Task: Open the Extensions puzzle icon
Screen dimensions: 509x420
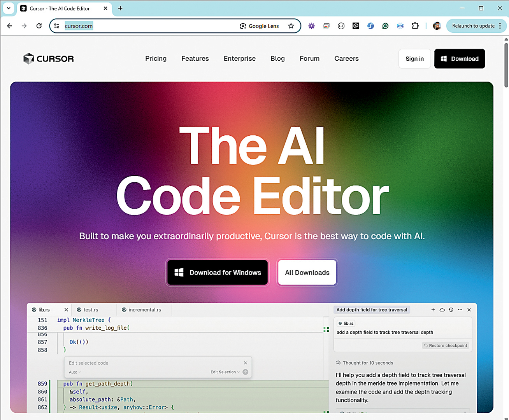Action: click(415, 26)
